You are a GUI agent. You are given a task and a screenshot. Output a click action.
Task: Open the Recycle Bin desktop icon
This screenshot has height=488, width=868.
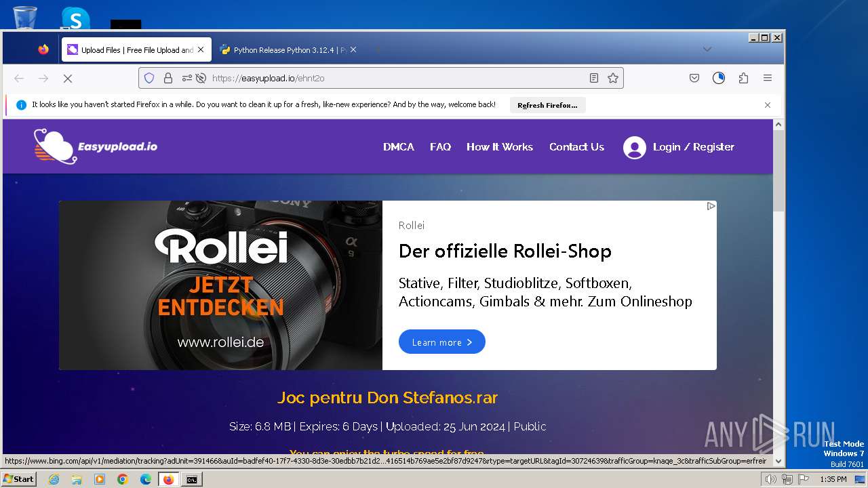[x=25, y=17]
